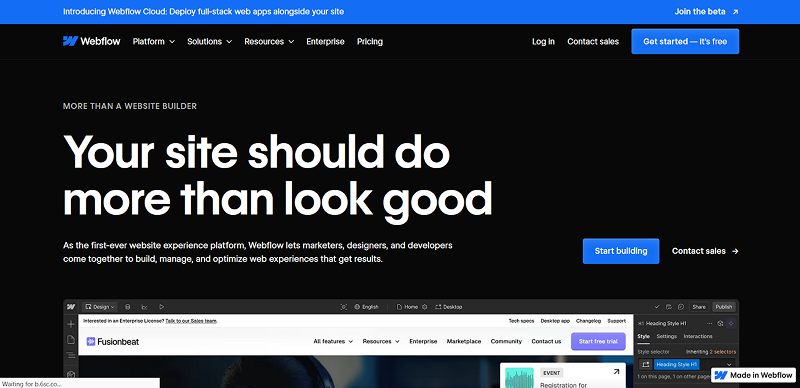Viewport: 800px width, 388px height.
Task: Select Community in Fusionbeat navigation
Action: coord(506,342)
